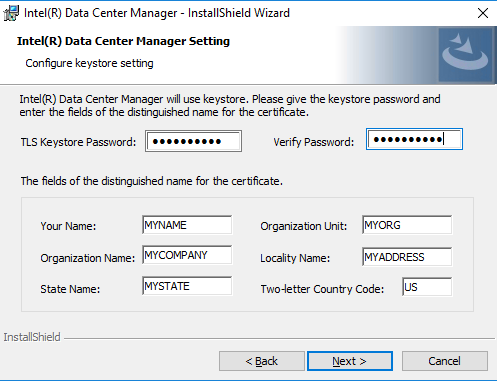497x381 pixels.
Task: Click the Locality Name field showing MYADDRESS
Action: point(407,257)
